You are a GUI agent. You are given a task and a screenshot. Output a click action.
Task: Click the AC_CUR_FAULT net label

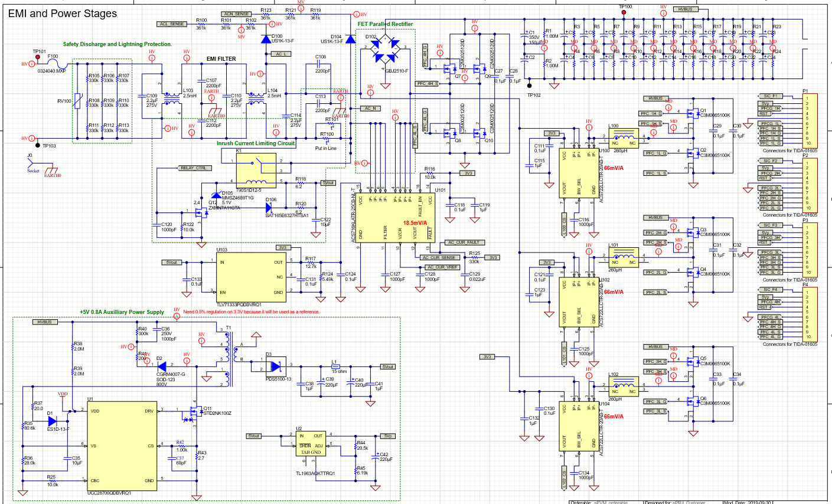(465, 243)
